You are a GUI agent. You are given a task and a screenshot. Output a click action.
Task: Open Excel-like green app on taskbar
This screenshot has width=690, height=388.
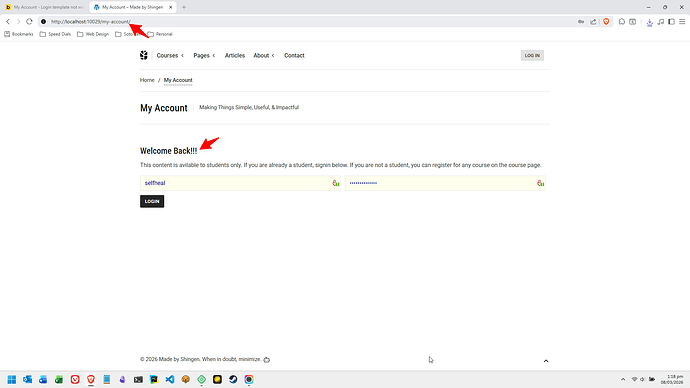tap(59, 379)
